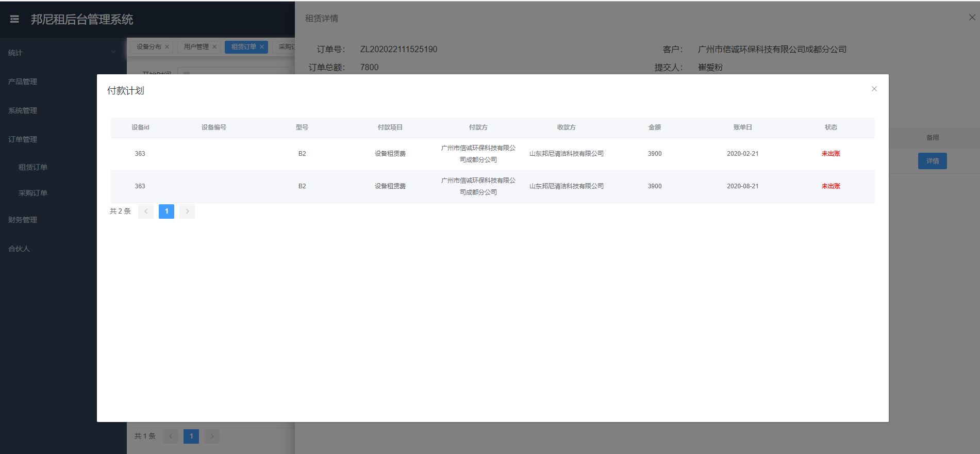The width and height of the screenshot is (980, 454).
Task: Click device id 363 in second row
Action: [140, 186]
